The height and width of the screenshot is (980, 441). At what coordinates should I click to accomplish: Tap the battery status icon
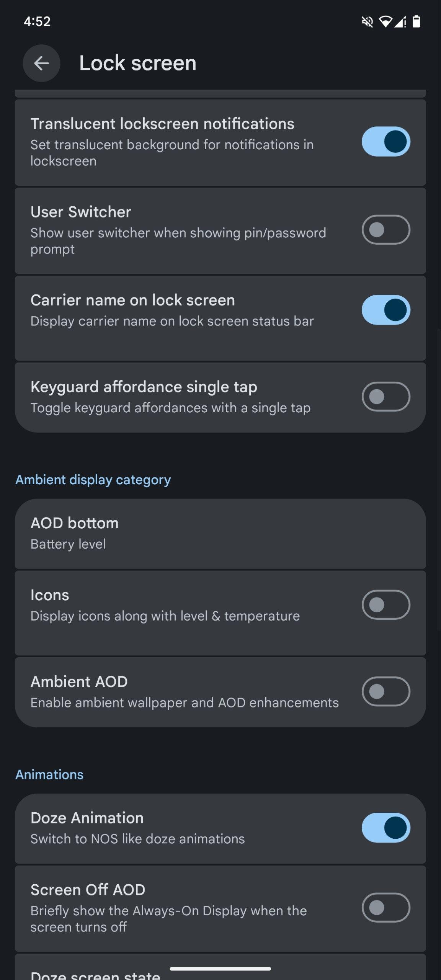pos(416,22)
